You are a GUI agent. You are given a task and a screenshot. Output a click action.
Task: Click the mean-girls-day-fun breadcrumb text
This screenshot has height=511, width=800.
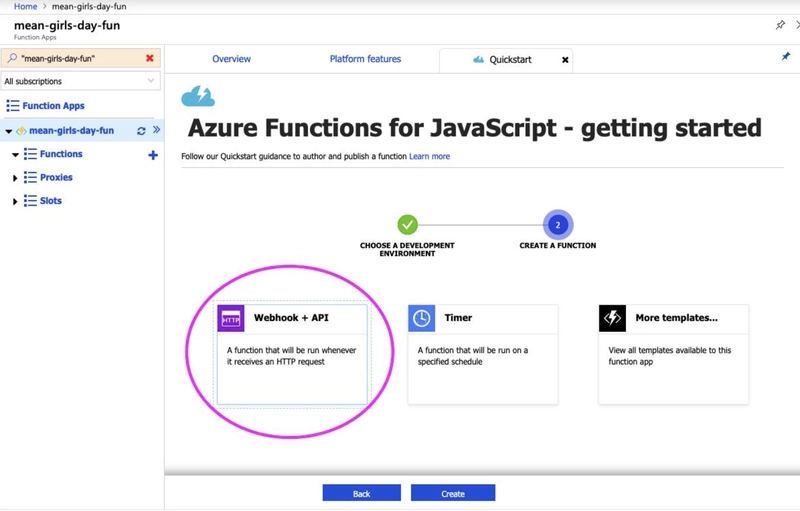tap(89, 7)
